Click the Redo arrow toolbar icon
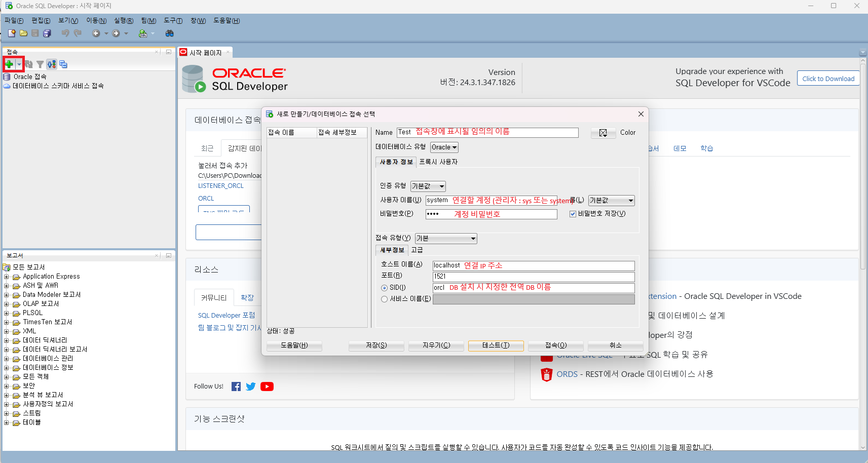Screen dimensions: 868x463 coord(78,33)
